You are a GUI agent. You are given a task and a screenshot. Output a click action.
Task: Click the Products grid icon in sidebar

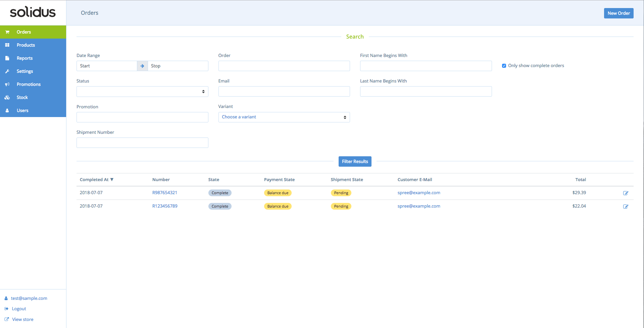tap(7, 45)
